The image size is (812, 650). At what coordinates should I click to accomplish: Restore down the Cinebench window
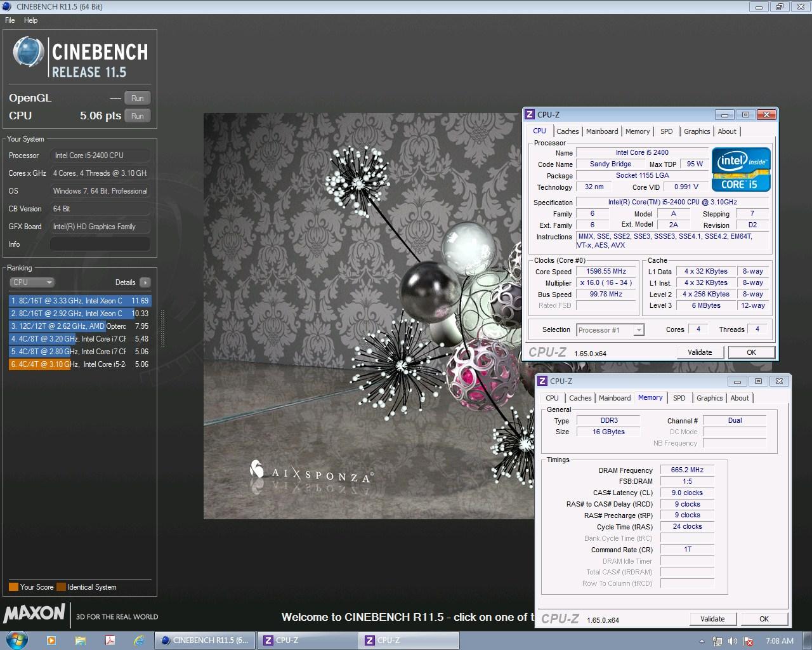point(780,7)
